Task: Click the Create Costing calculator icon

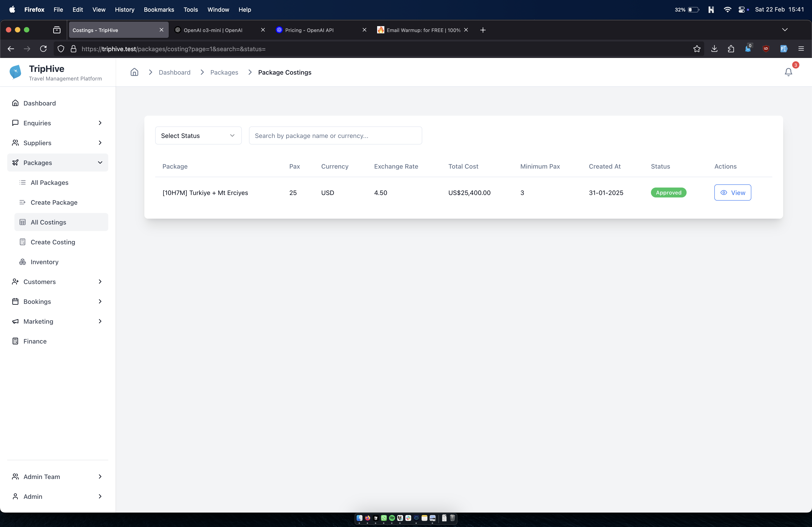Action: 23,242
